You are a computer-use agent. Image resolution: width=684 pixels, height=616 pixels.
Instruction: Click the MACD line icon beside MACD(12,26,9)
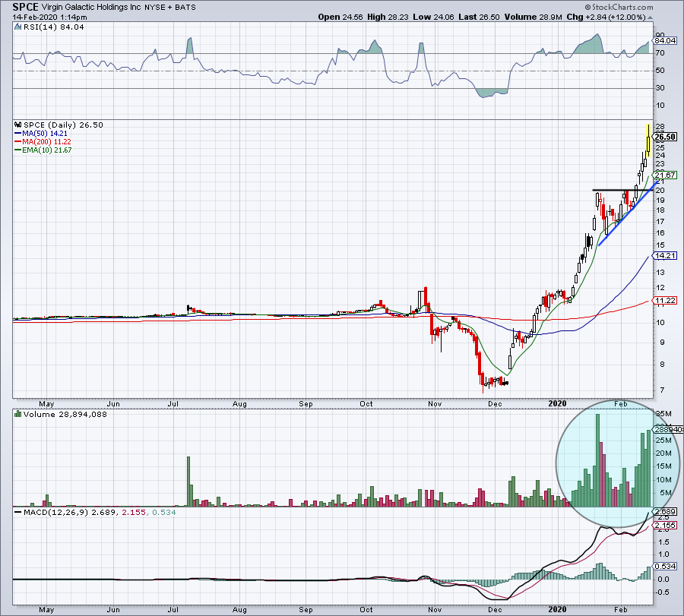pos(17,512)
